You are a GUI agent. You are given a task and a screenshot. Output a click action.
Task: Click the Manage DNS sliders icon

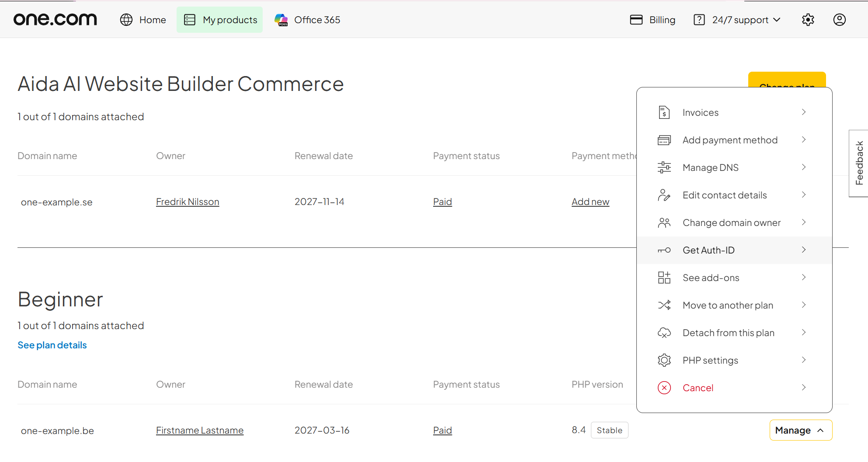point(664,167)
